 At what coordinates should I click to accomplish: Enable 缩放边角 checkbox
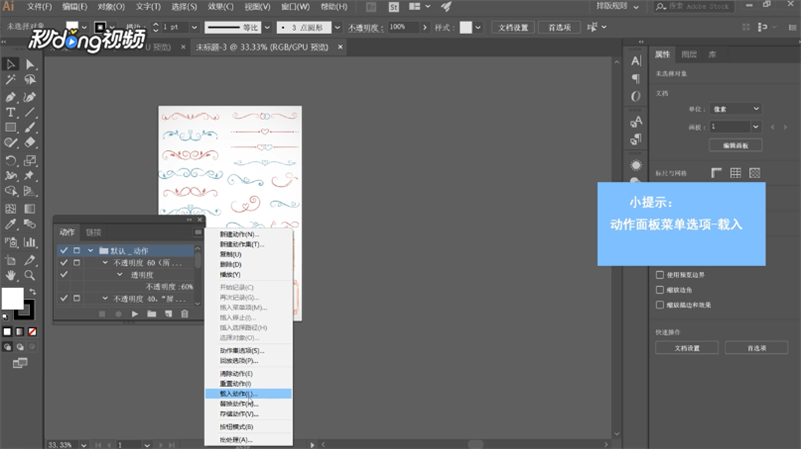click(x=659, y=290)
